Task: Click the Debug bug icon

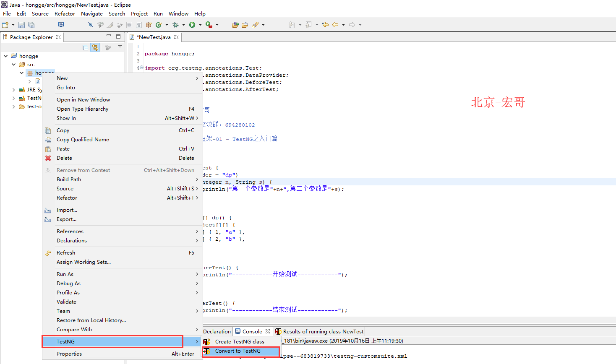Action: click(x=175, y=25)
